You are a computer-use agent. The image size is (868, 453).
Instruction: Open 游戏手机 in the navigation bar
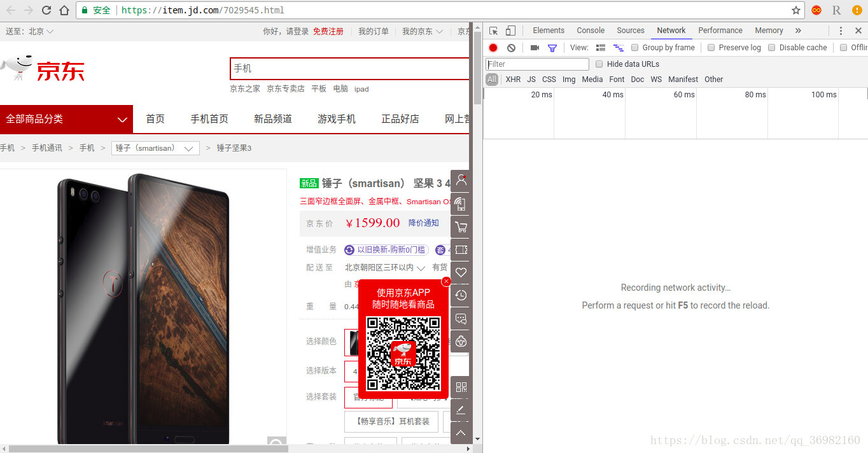click(337, 119)
